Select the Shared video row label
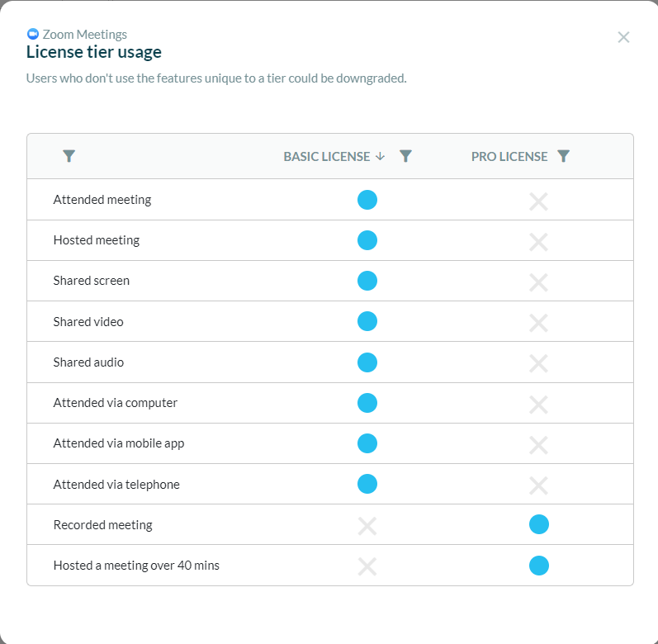Viewport: 658px width, 644px height. coord(88,321)
